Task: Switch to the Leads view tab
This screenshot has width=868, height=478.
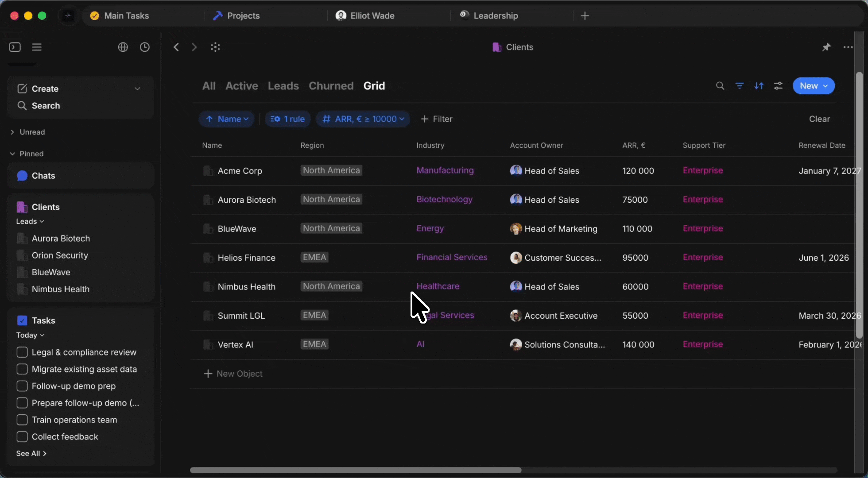Action: (x=283, y=86)
